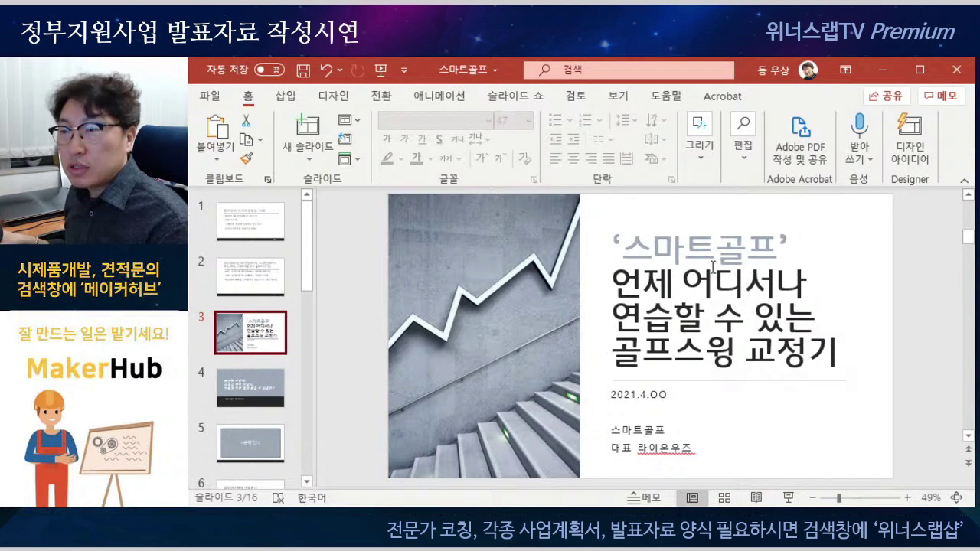Click the Copy icon in clipboard group

click(246, 139)
